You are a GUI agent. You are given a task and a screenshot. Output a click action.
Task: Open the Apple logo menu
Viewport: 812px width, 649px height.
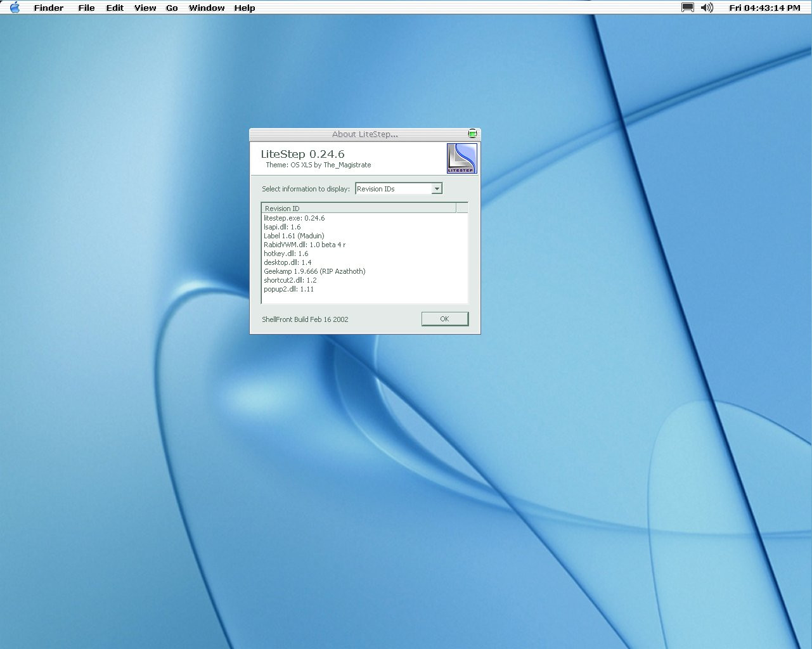coord(15,8)
